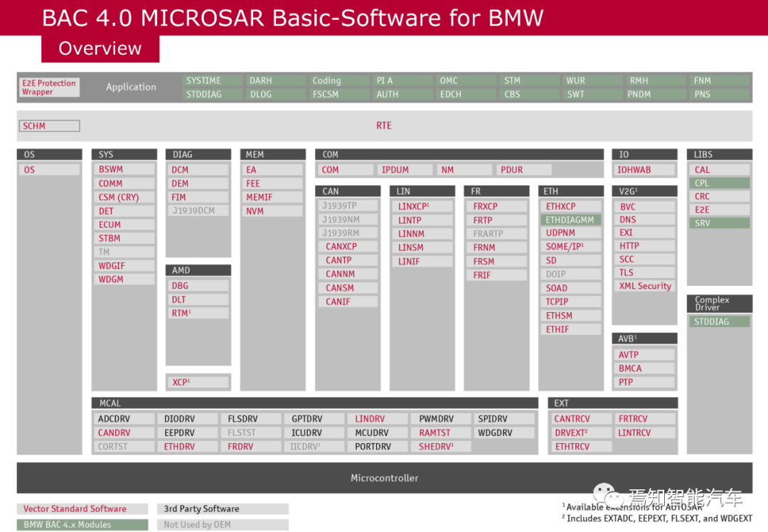Select the AUTH module
The width and height of the screenshot is (768, 532).
coord(403,94)
